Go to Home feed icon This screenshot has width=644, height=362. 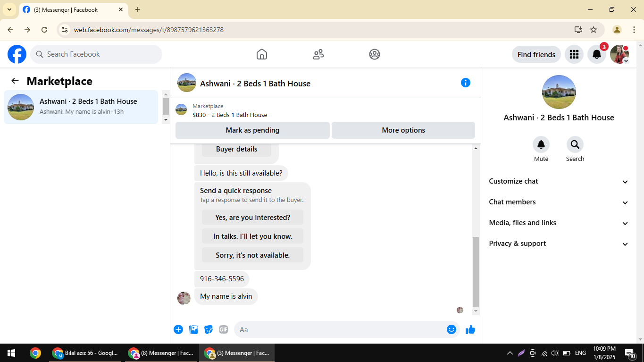[x=262, y=54]
